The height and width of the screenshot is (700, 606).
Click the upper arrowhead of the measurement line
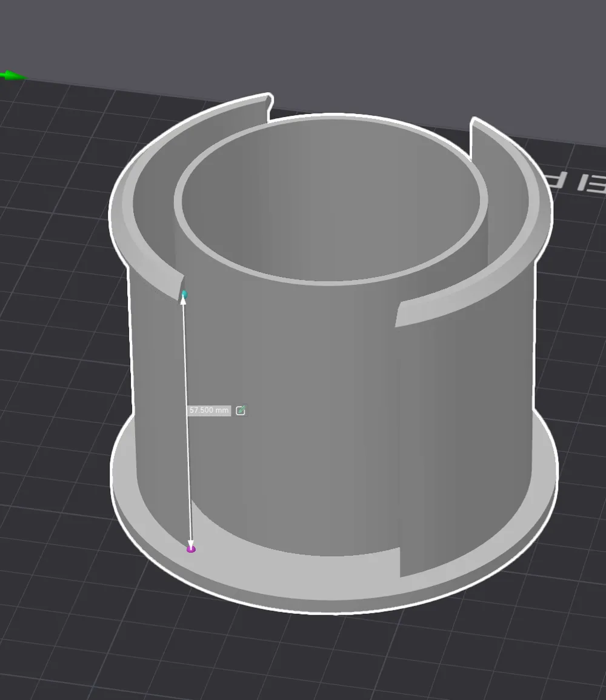tap(184, 301)
